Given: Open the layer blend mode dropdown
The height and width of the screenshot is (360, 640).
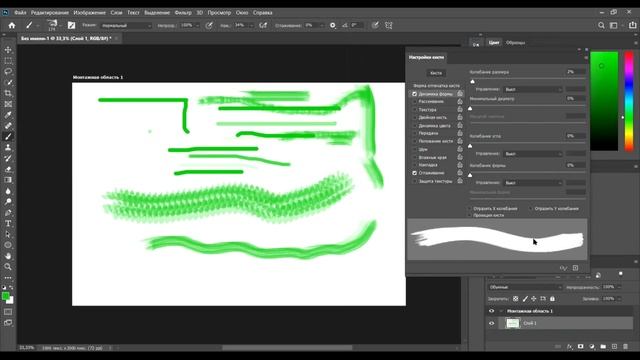Looking at the screenshot, I should pos(525,287).
